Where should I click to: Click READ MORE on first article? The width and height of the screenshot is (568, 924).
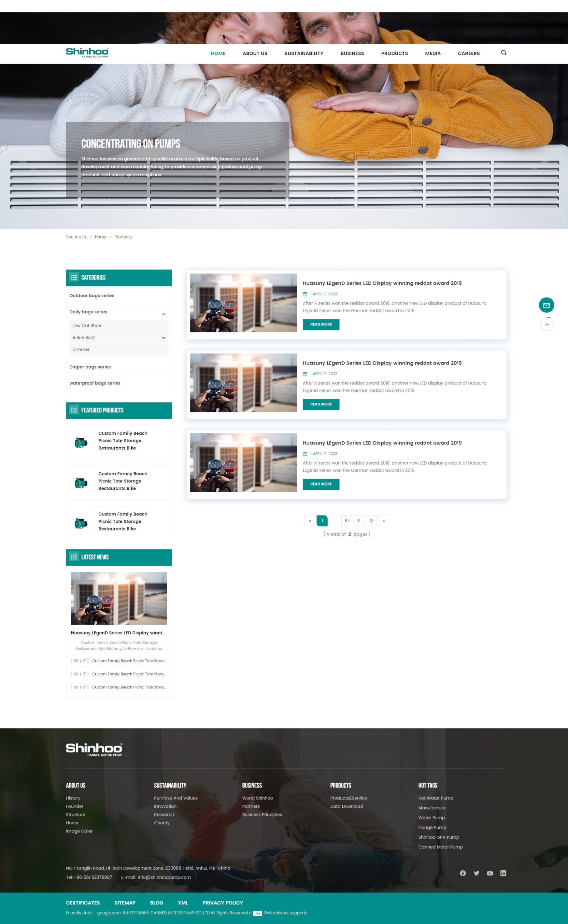(x=321, y=324)
